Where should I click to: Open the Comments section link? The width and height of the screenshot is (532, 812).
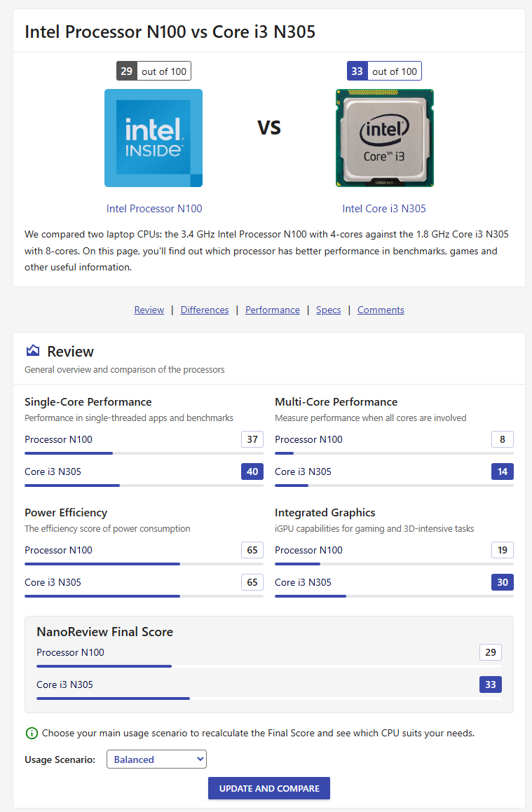(380, 310)
